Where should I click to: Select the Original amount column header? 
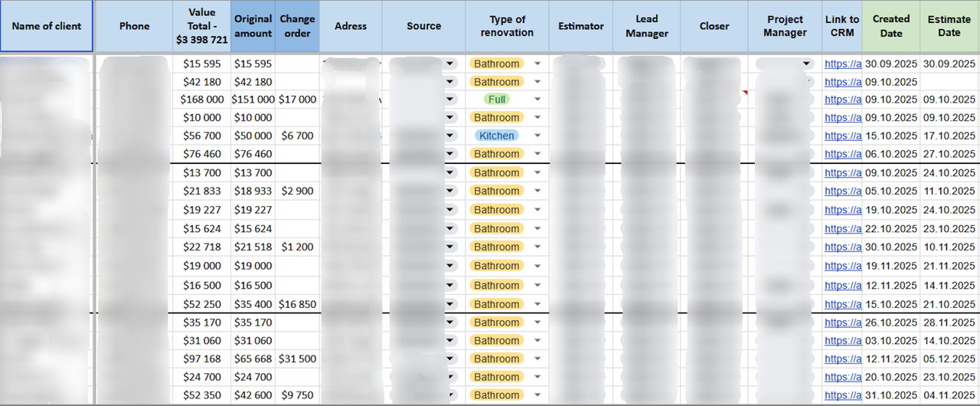click(x=253, y=26)
